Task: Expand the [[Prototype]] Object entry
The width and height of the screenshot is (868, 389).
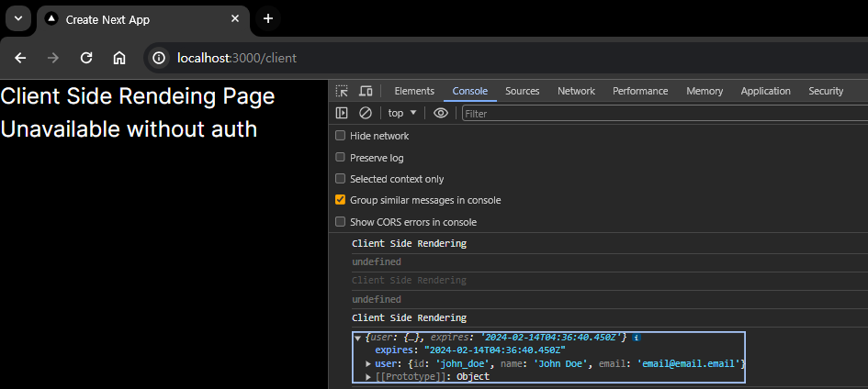Action: (x=368, y=377)
